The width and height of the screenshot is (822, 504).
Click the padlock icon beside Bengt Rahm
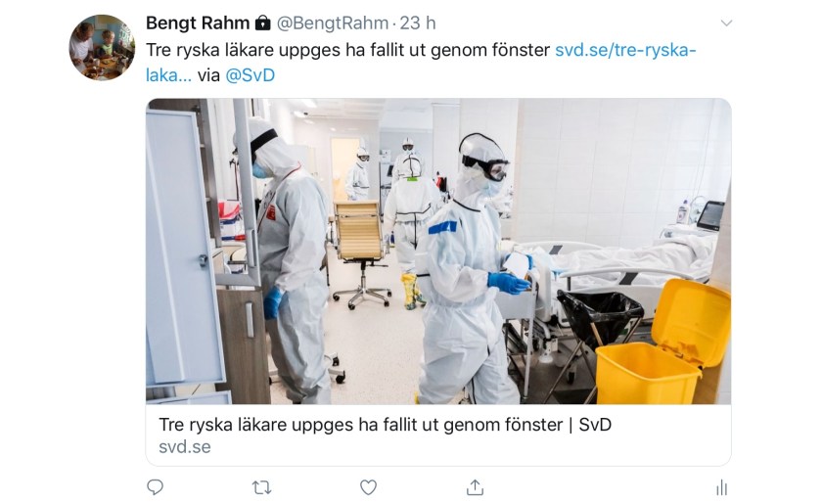pos(262,23)
